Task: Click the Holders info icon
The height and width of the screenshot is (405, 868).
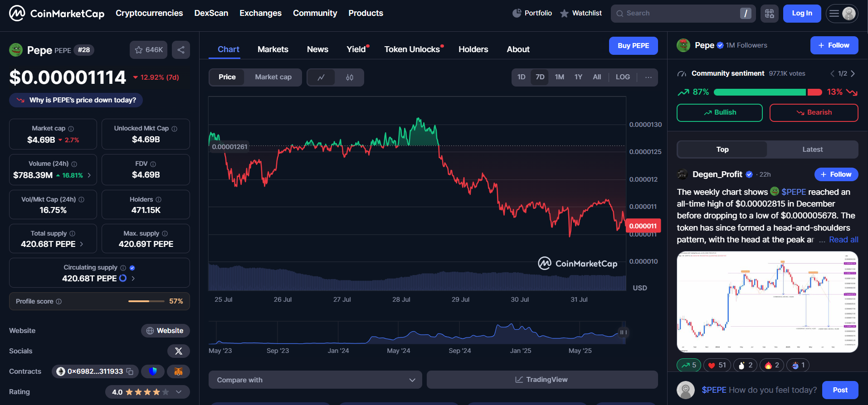Action: [159, 200]
